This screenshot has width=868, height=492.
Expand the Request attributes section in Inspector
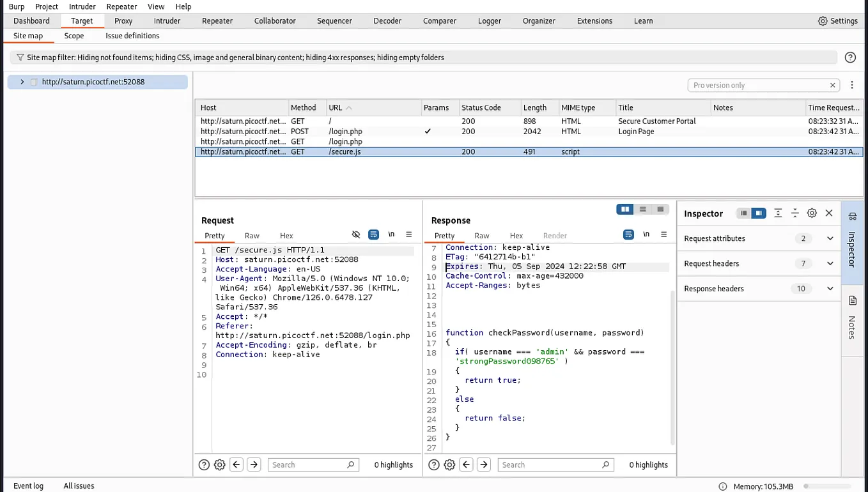[830, 238]
